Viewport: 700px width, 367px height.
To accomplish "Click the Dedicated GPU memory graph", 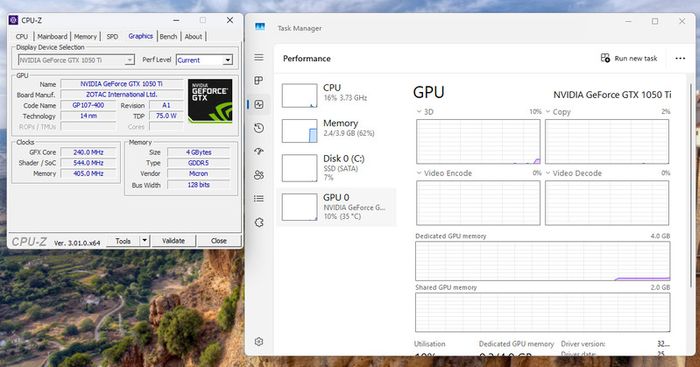I will [542, 261].
